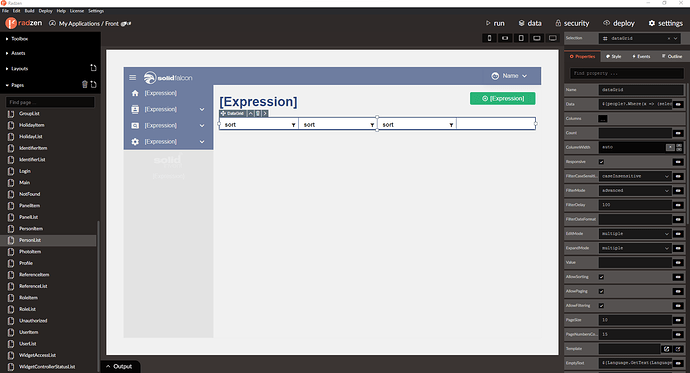Click the hamburger menu in designer header
This screenshot has height=373, width=690.
point(132,77)
